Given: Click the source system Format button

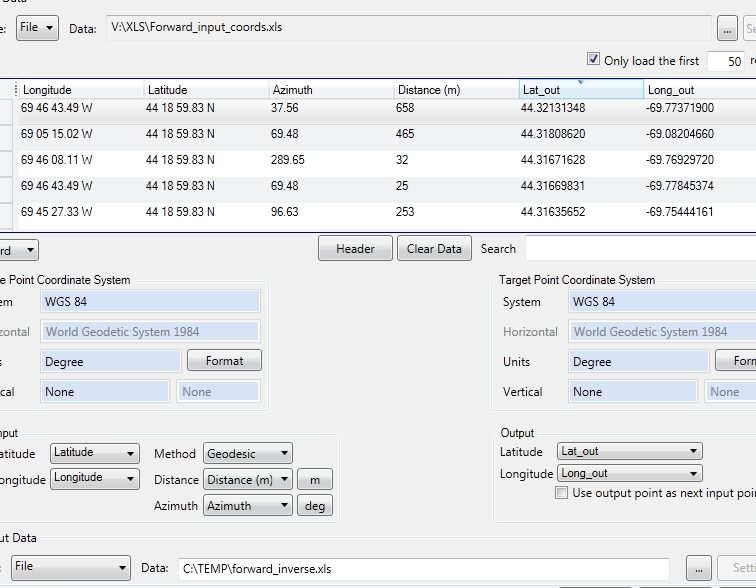Looking at the screenshot, I should (x=224, y=361).
